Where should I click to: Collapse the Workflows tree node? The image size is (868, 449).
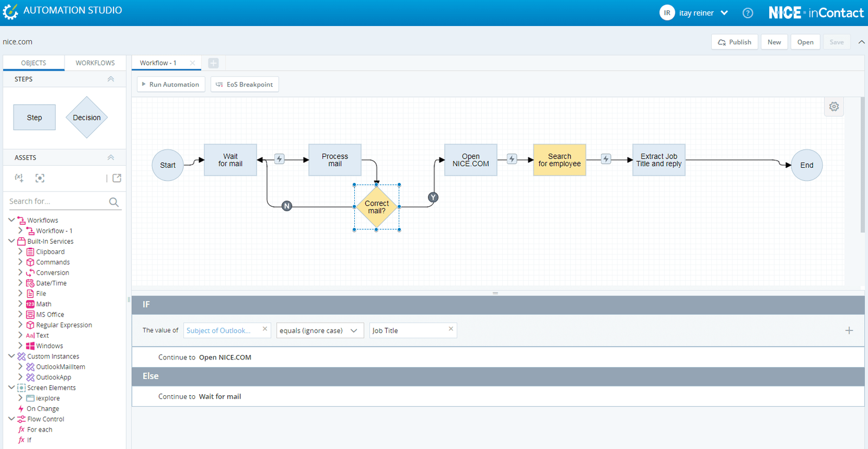(11, 220)
